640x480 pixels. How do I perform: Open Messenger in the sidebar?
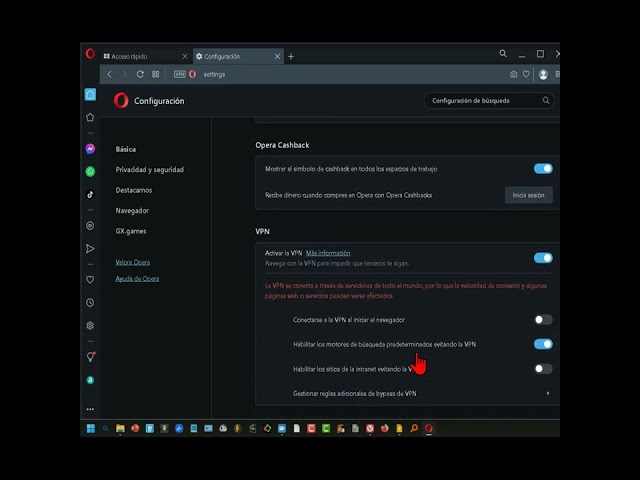(90, 149)
